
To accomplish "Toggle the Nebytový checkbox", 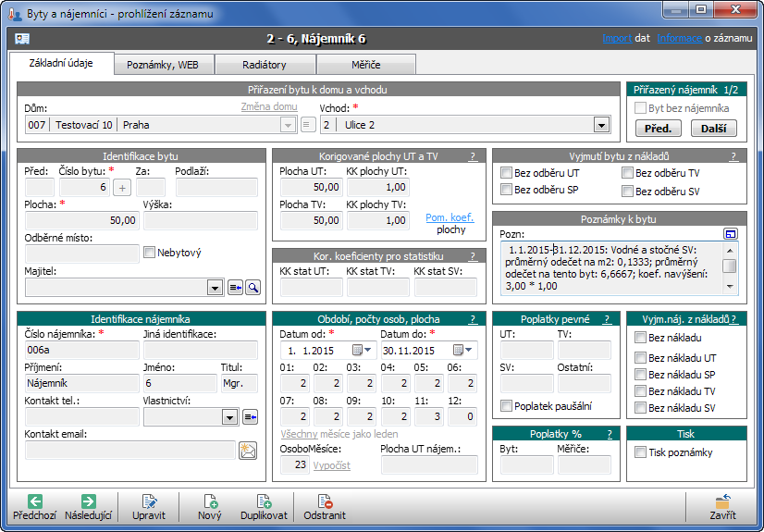I will coord(149,252).
